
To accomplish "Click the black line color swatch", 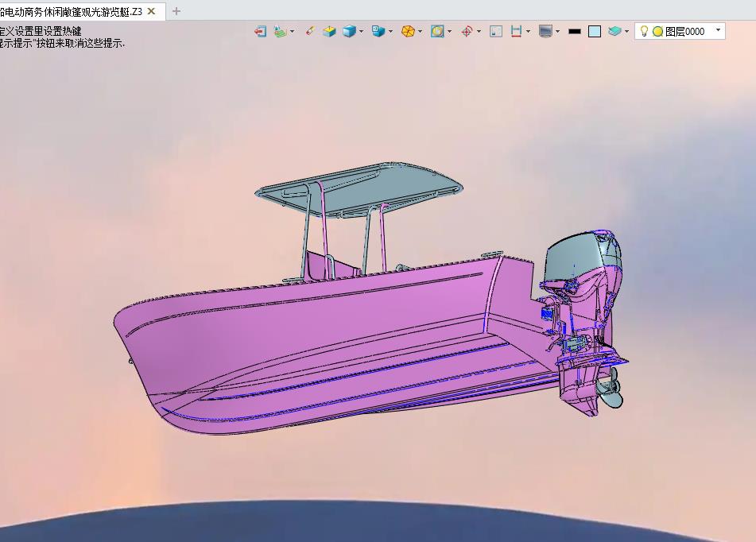I will click(x=574, y=32).
